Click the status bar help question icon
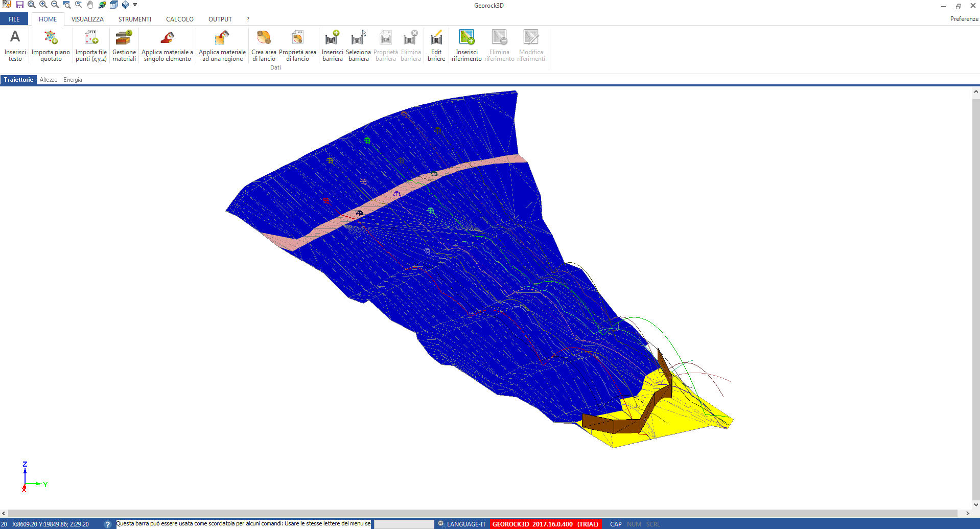This screenshot has height=529, width=980. 107,524
